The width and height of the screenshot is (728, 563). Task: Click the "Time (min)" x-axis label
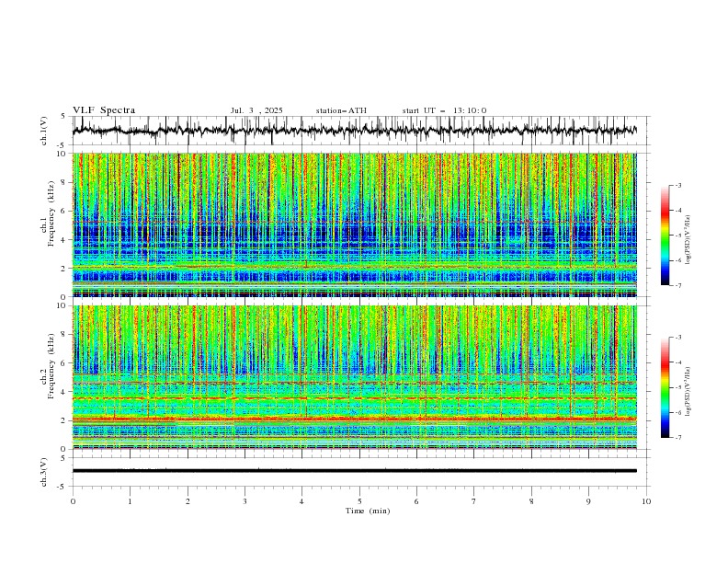tap(368, 511)
